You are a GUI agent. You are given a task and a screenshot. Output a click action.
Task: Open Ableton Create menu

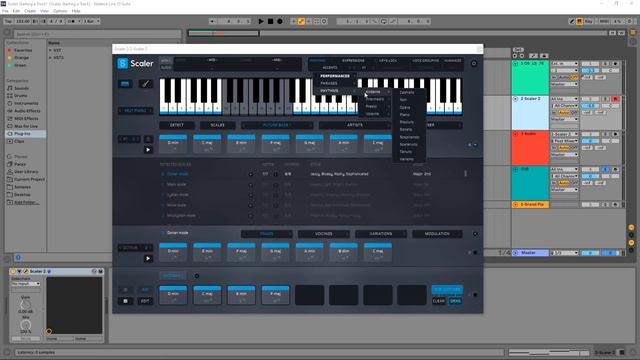coord(30,11)
